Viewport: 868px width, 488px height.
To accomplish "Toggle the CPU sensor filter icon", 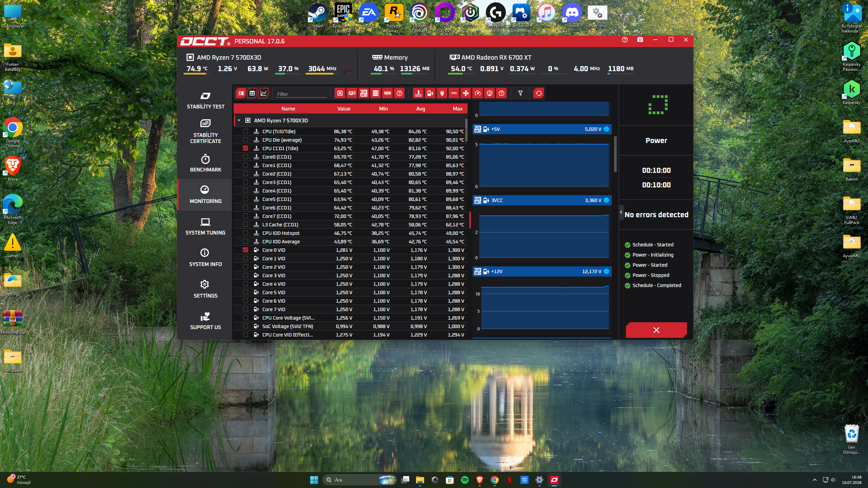I will pos(340,93).
